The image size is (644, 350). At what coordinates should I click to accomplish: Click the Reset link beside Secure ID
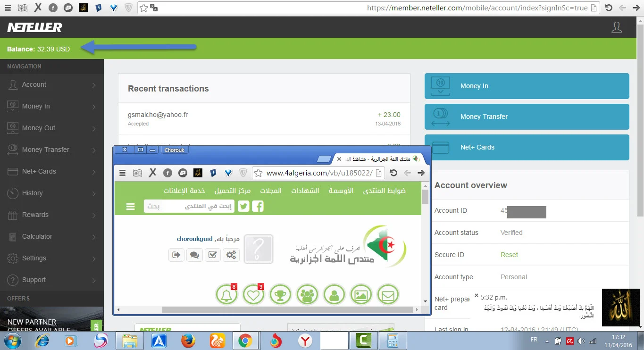[509, 255]
